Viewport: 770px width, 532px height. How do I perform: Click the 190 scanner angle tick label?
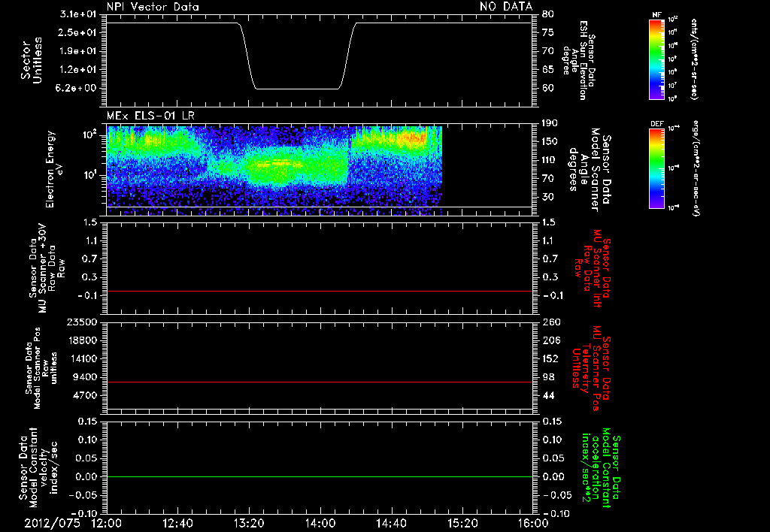click(550, 123)
